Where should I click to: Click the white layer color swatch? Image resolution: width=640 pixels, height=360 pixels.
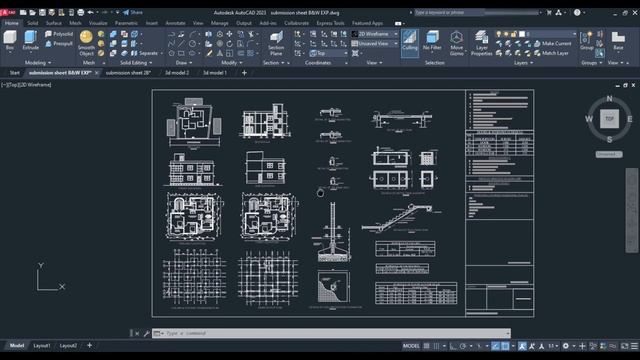coord(522,34)
